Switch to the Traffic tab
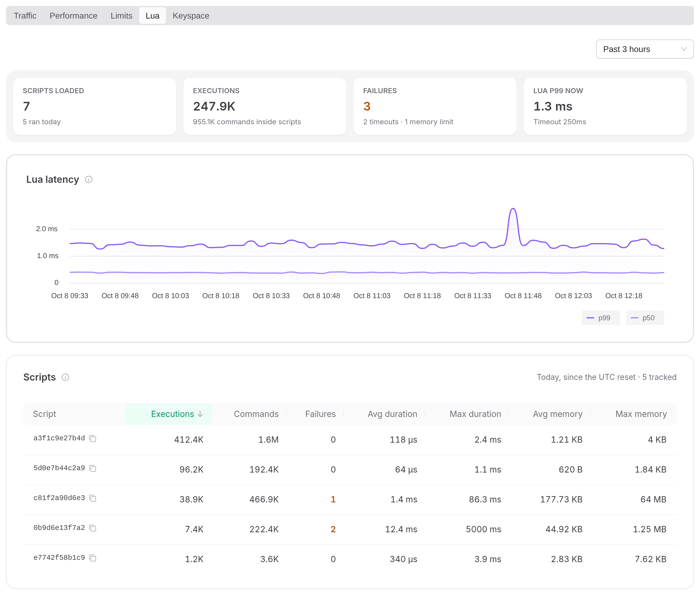The image size is (700, 595). (25, 16)
